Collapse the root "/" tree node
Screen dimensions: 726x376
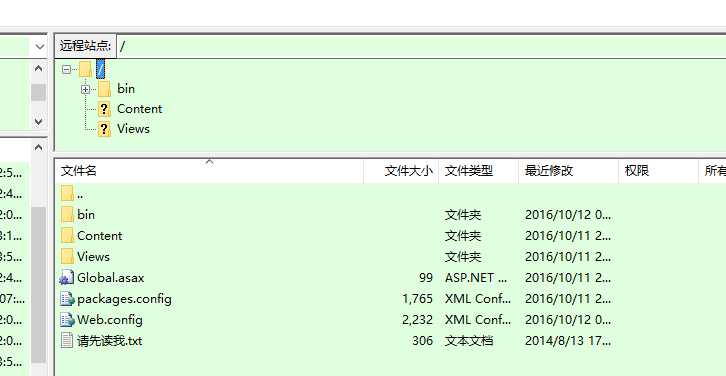tap(66, 69)
